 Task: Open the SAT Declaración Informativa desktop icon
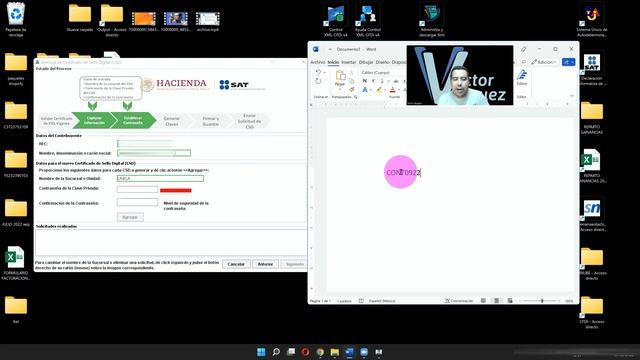[592, 69]
